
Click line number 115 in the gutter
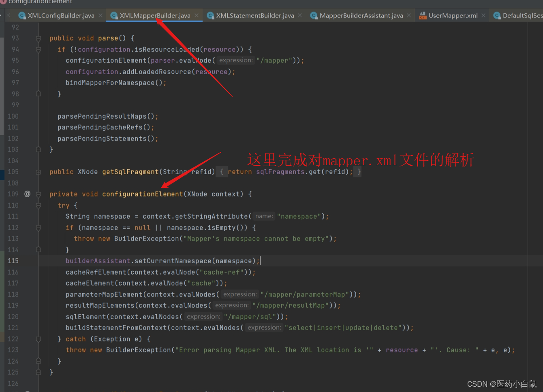[x=13, y=261]
